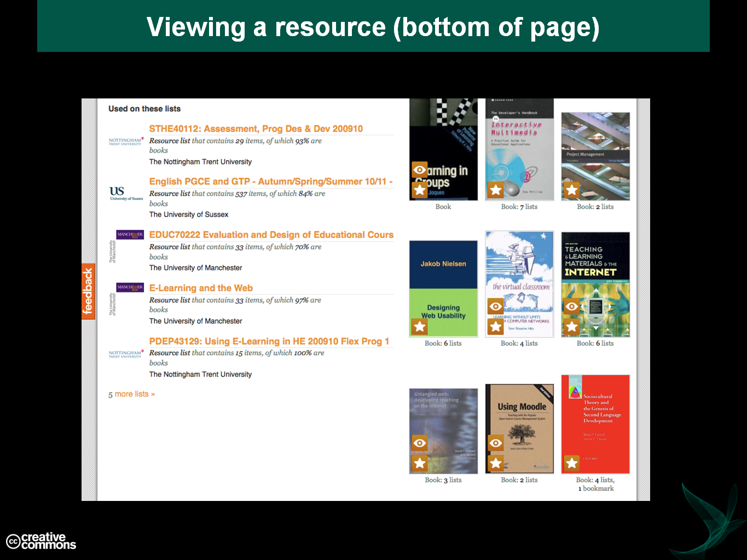Click star icon on Using Moodle book
The image size is (747, 560).
tap(496, 464)
